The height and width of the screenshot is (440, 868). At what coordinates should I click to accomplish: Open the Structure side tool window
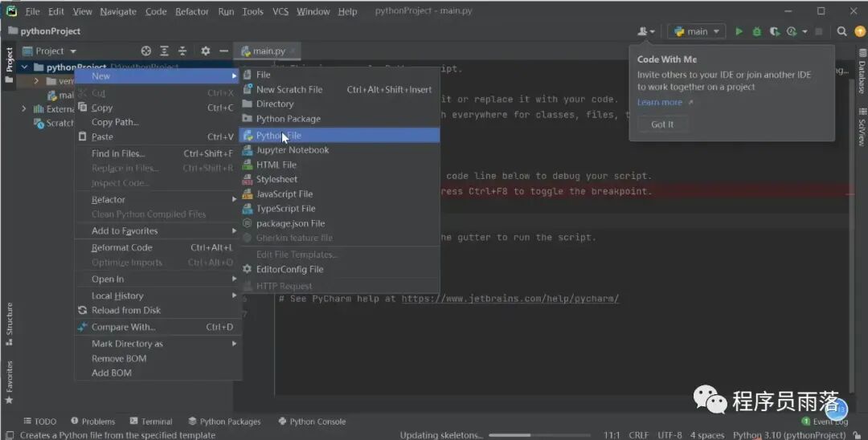pyautogui.click(x=9, y=324)
